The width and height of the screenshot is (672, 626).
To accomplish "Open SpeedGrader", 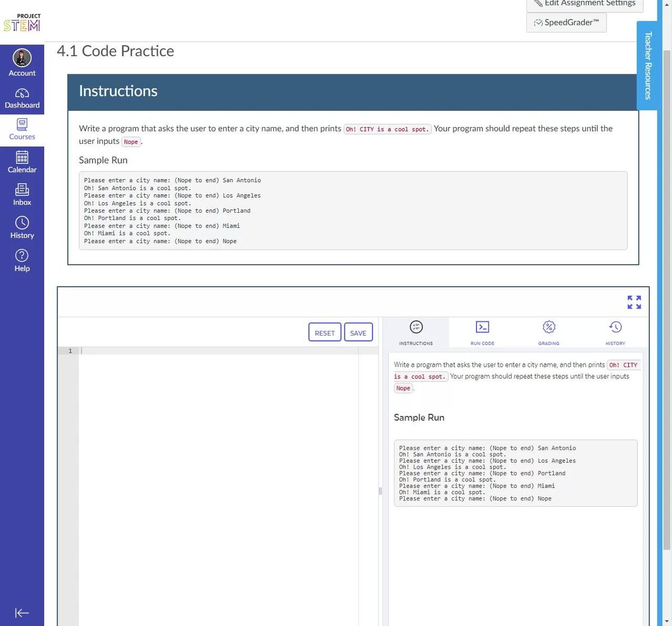I will pyautogui.click(x=566, y=22).
